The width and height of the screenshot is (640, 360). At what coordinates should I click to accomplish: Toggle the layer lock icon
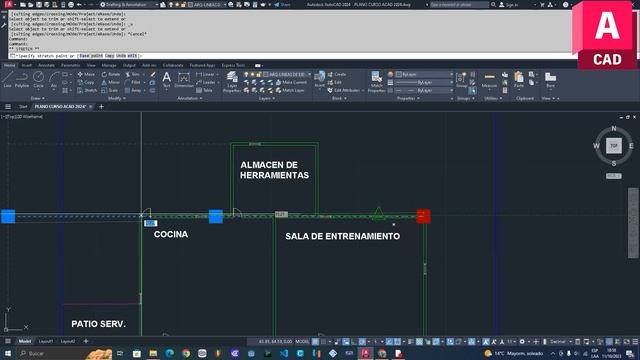259,74
